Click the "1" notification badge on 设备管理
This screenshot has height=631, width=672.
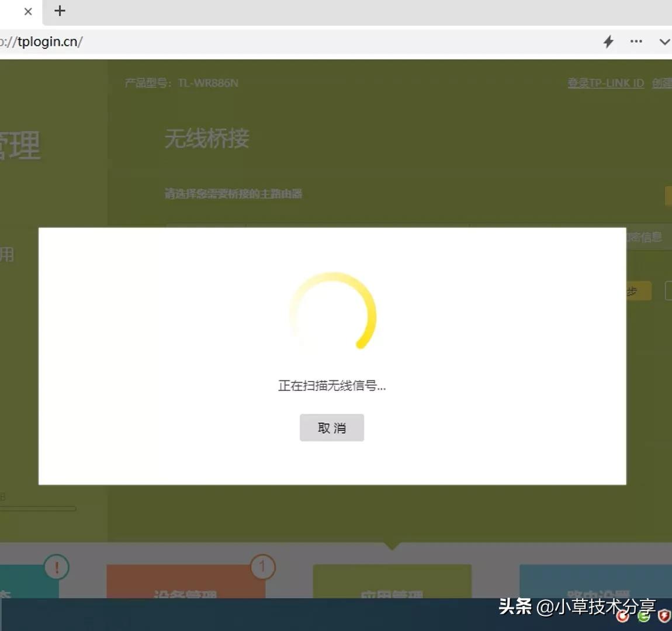tap(262, 567)
